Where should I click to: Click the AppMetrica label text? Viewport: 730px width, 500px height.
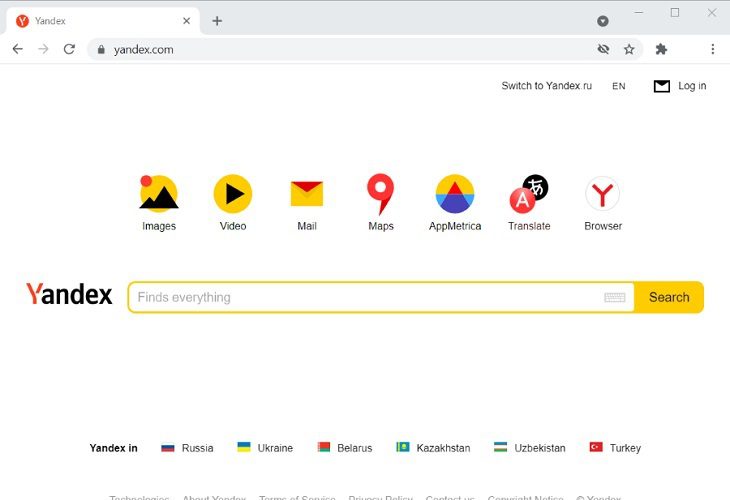pos(455,226)
